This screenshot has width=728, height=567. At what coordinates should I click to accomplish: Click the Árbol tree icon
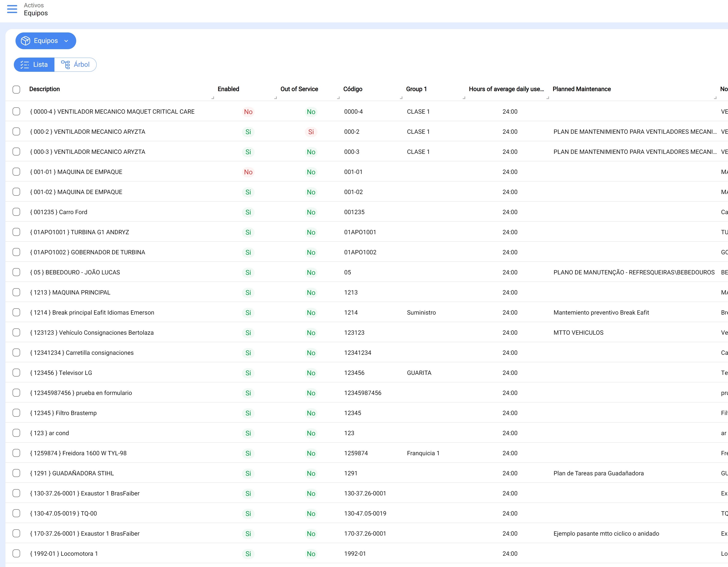[x=65, y=65]
